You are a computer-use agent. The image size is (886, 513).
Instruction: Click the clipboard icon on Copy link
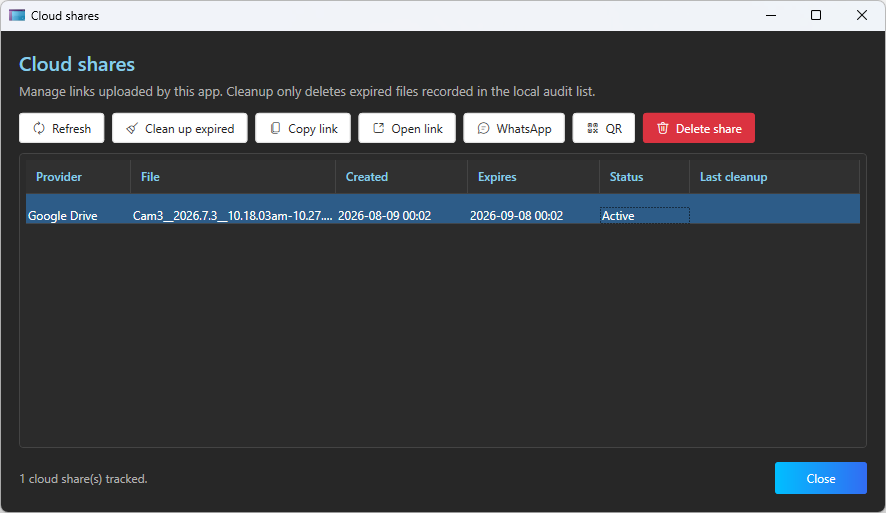coord(275,128)
